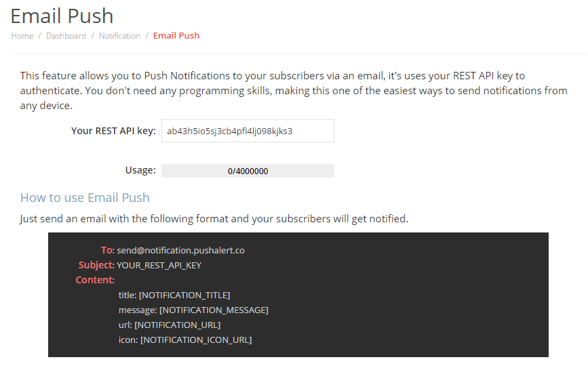Click the Subject: label in code block
The height and width of the screenshot is (368, 588).
(x=96, y=265)
